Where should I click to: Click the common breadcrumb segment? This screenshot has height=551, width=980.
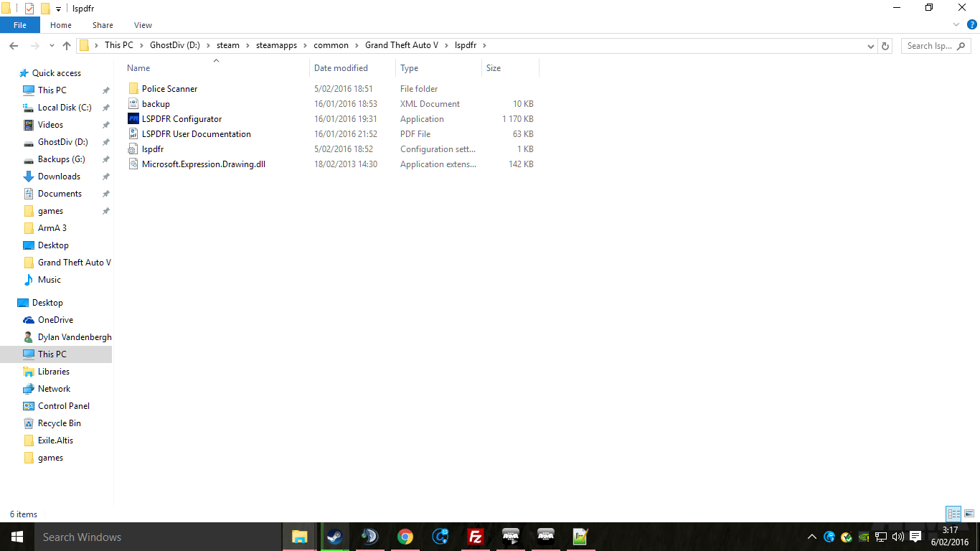point(331,45)
